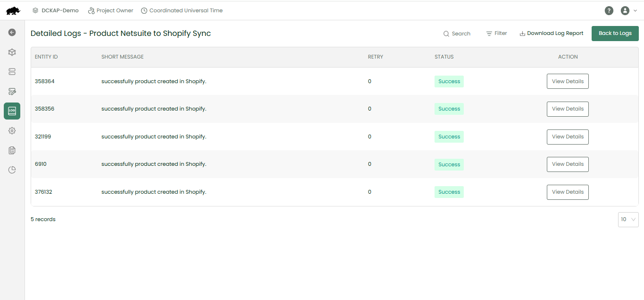
Task: View Details for entity 6910
Action: (568, 164)
